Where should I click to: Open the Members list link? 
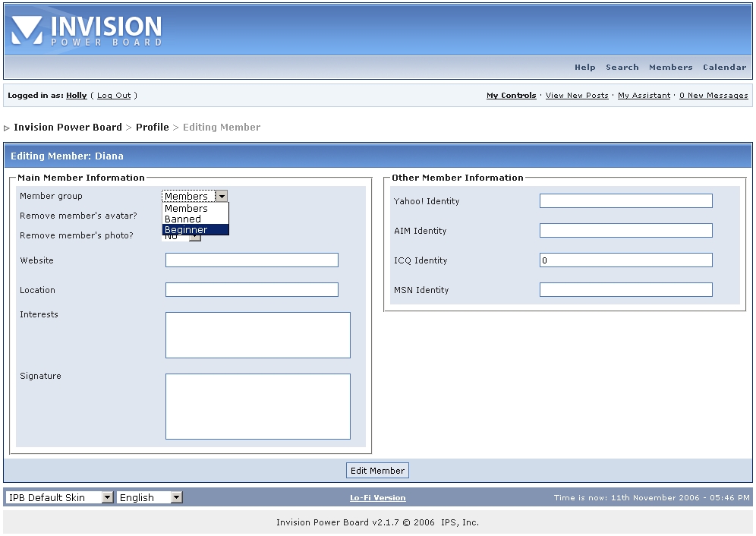click(670, 67)
